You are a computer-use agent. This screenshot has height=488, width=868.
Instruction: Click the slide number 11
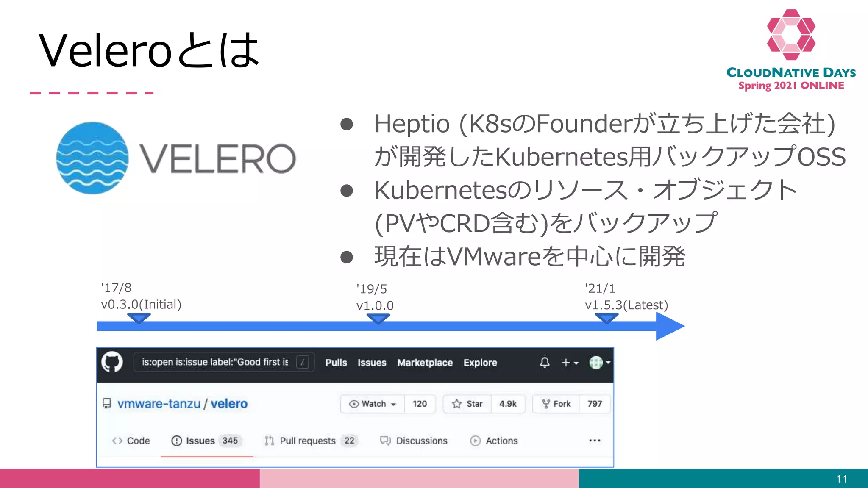842,479
